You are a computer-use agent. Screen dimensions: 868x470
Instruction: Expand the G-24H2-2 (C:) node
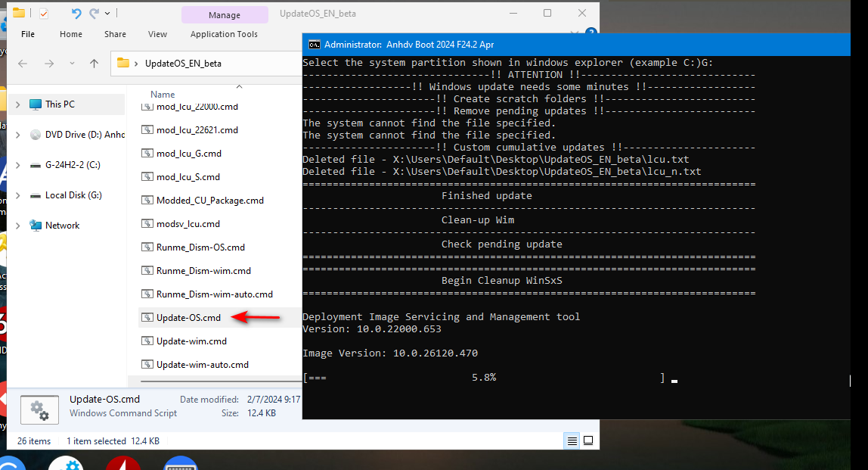click(17, 165)
